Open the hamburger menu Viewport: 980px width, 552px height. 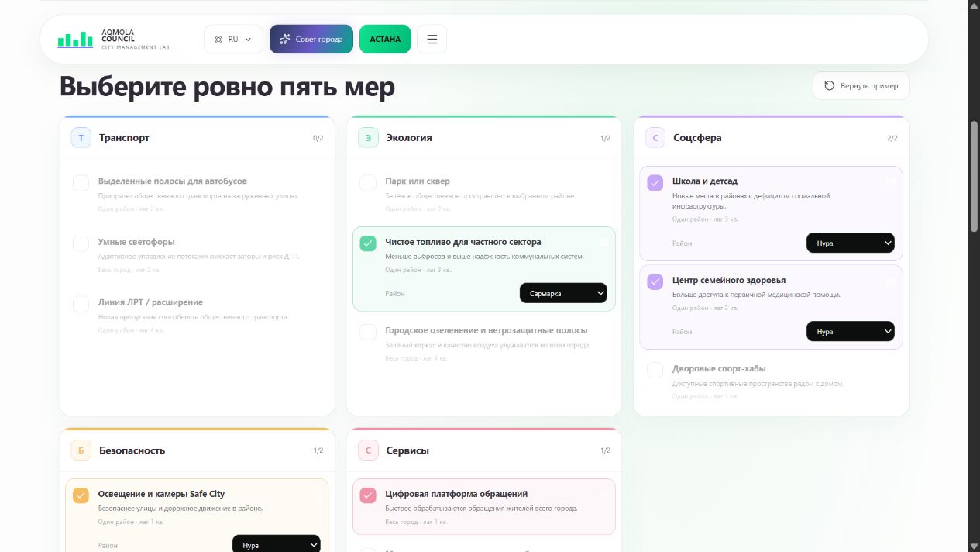(x=432, y=39)
